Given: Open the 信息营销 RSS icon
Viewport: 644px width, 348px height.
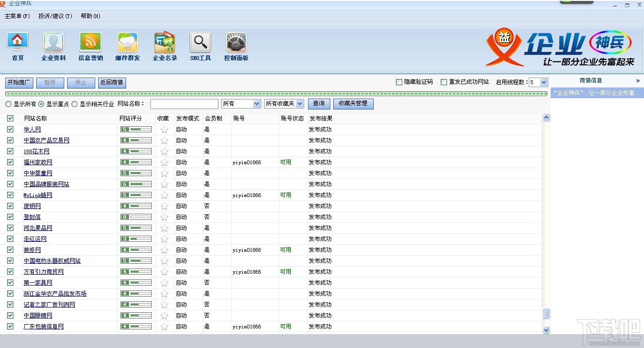Looking at the screenshot, I should pyautogui.click(x=90, y=47).
